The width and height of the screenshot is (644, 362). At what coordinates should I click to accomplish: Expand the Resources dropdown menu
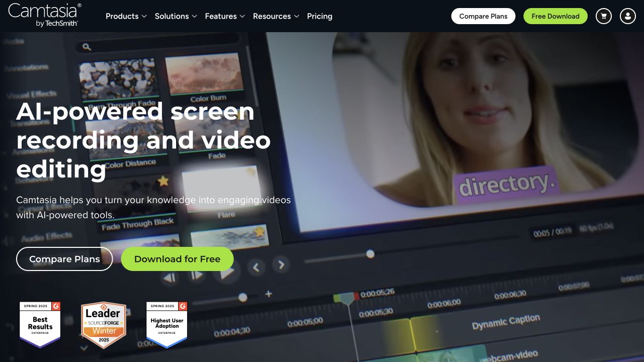pos(276,16)
